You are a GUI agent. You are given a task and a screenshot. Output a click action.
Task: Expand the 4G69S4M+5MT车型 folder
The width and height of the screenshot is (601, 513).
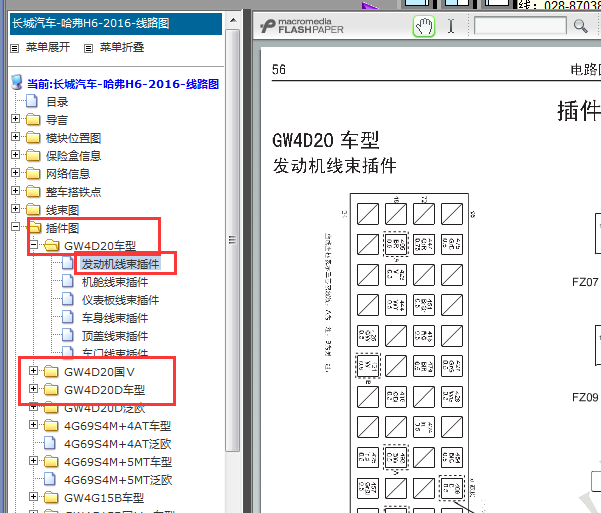33,460
